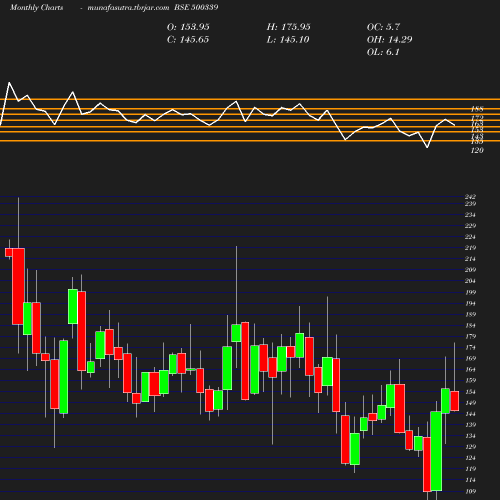Screen dimensions: 500x500
Task: Click the 184 price axis label
Action: [470, 325]
